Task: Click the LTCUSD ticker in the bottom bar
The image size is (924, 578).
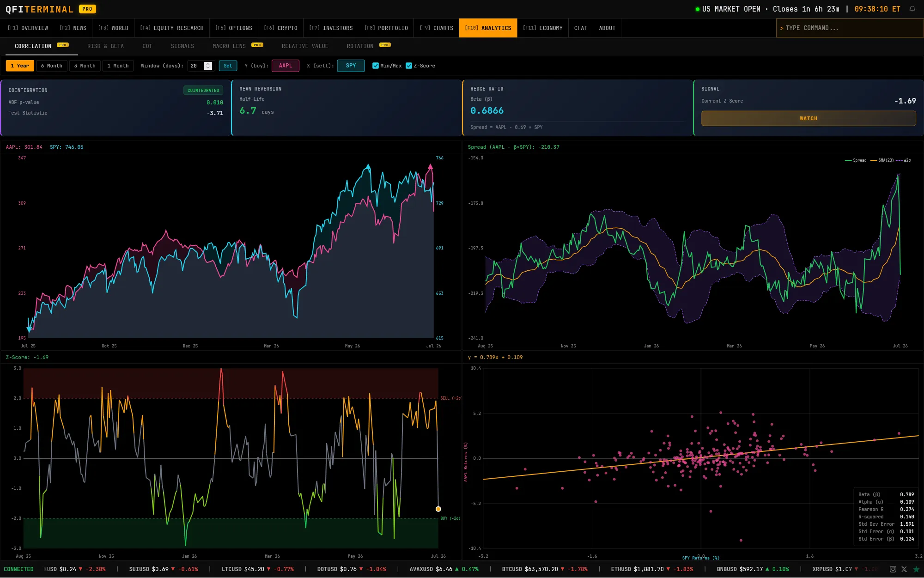Action: point(258,569)
